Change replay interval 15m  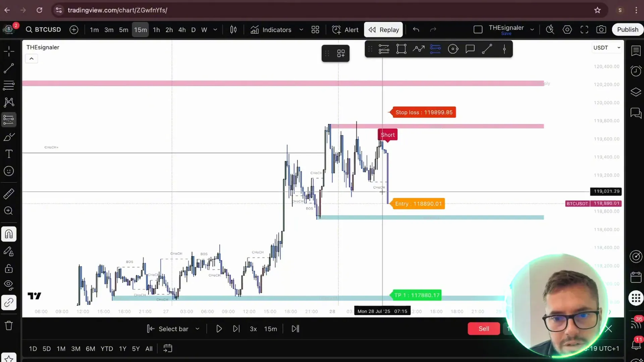[270, 329]
